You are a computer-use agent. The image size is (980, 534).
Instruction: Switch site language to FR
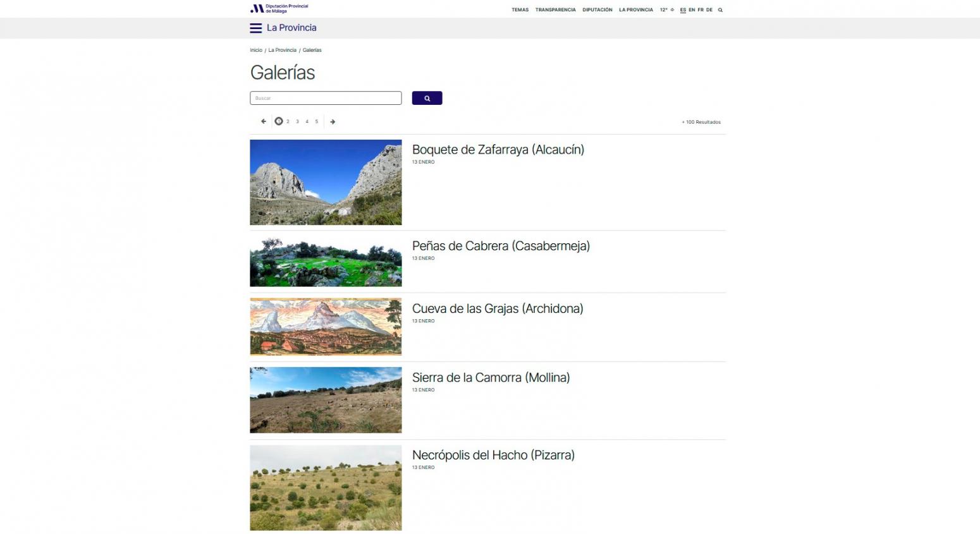pyautogui.click(x=701, y=10)
